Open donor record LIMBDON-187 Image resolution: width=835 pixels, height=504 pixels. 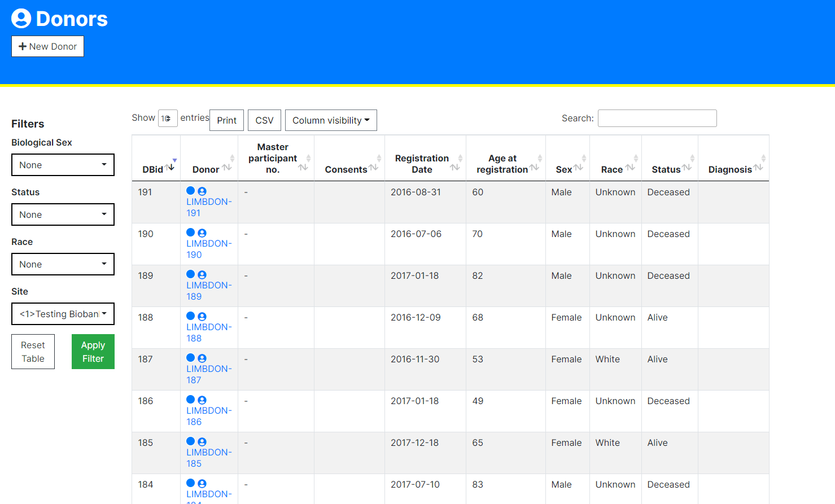209,370
